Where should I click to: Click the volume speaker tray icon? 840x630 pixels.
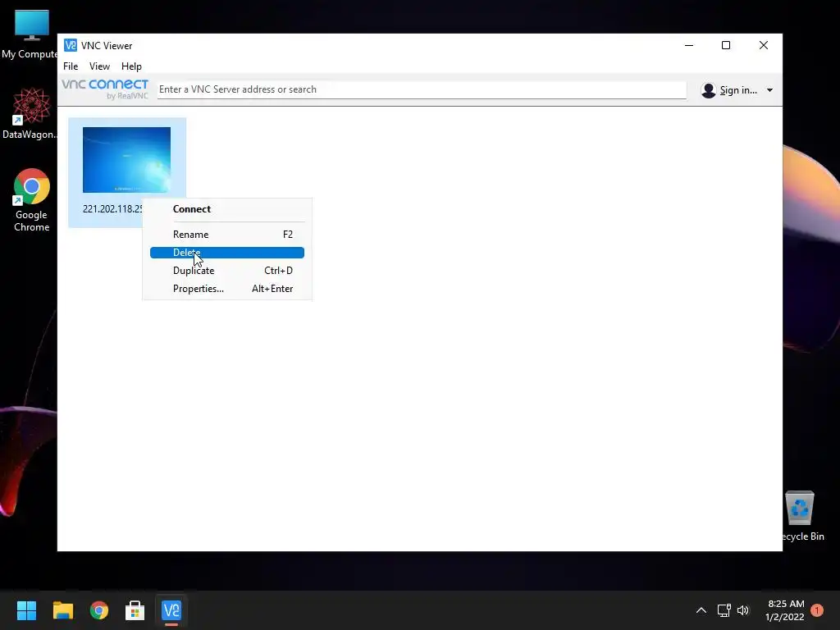[x=743, y=610]
